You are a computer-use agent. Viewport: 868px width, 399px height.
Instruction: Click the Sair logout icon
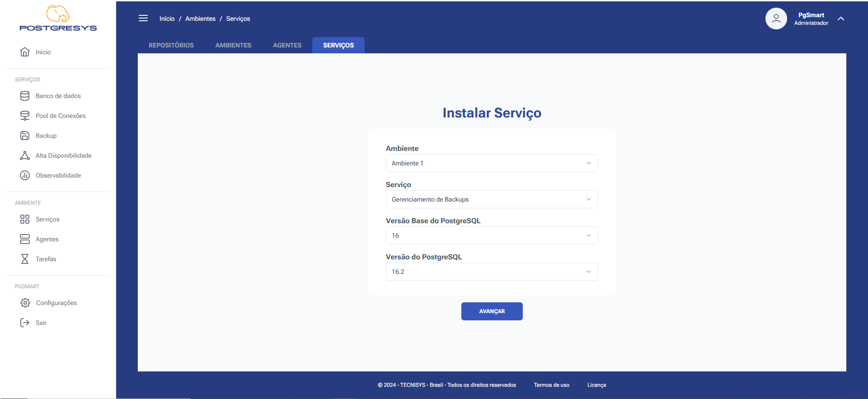[x=25, y=323]
